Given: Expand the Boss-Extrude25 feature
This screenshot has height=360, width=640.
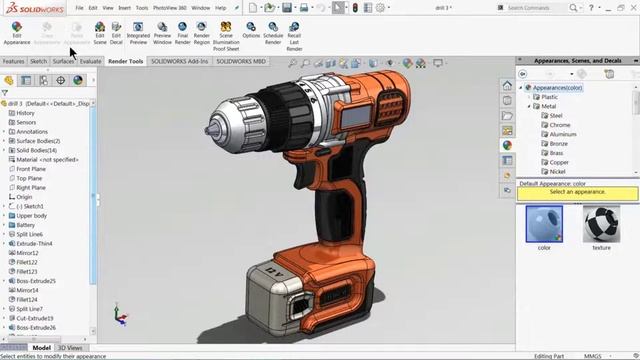Looking at the screenshot, I should click(x=4, y=281).
